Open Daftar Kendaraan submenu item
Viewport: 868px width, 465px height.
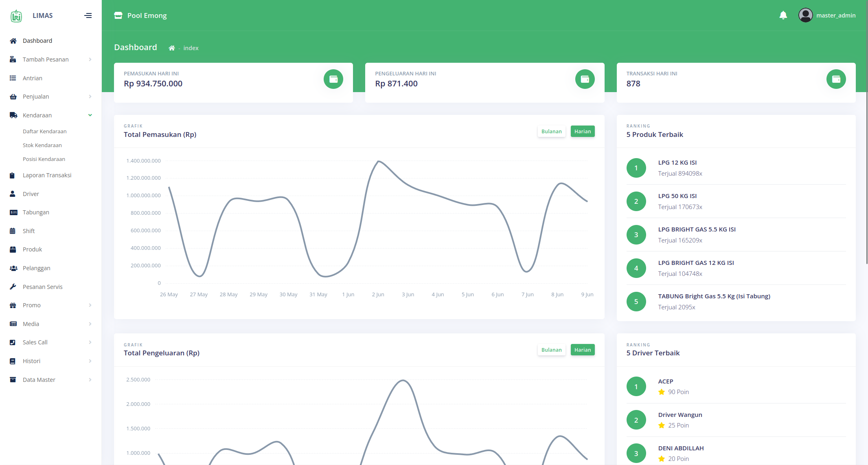click(45, 131)
